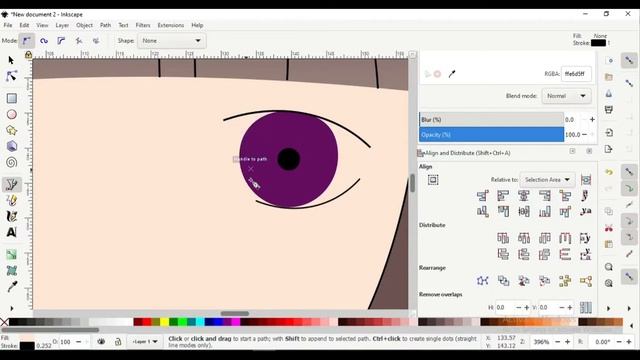Select the Star and polygon tool
This screenshot has width=640, height=360.
point(11,130)
